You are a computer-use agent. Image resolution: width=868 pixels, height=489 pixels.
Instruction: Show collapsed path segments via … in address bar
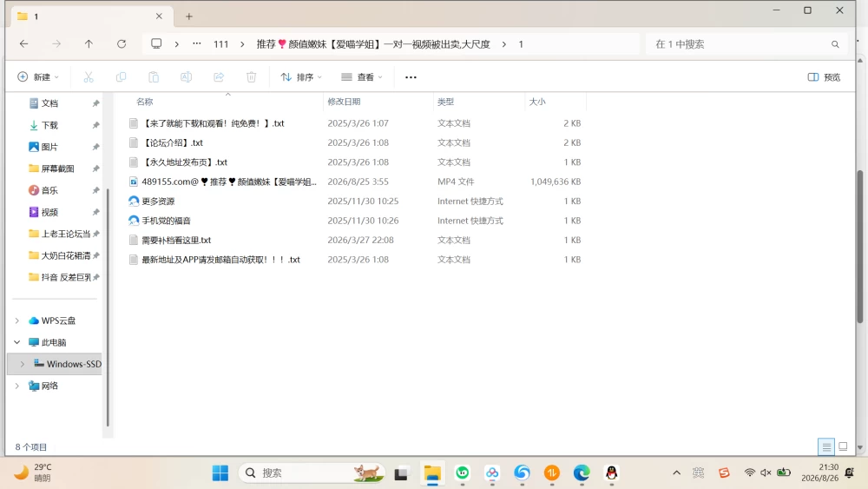tap(196, 43)
